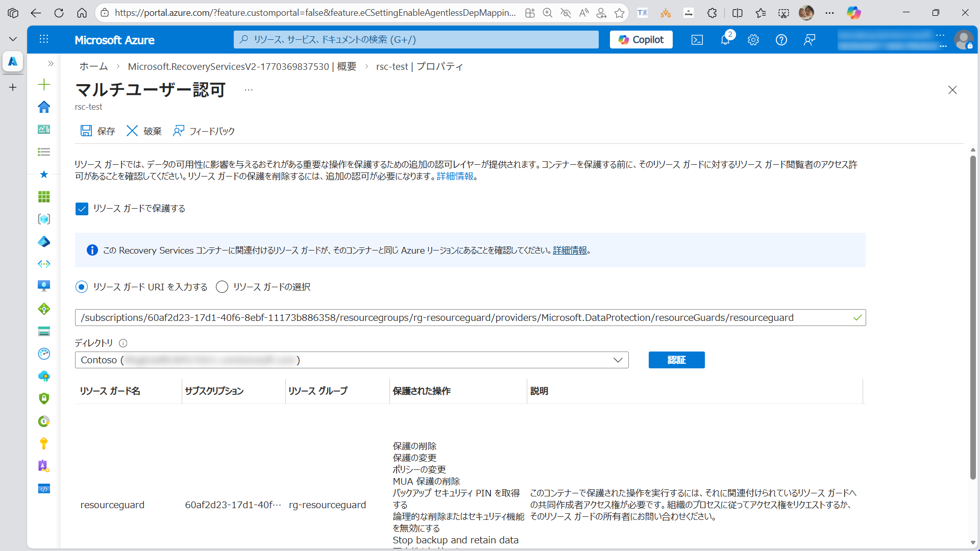Create a resource using the plus icon
This screenshot has height=551, width=980.
pos(44,85)
